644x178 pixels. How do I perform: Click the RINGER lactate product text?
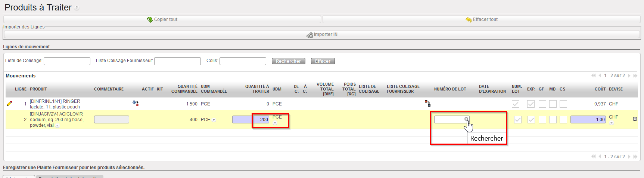[x=55, y=104]
